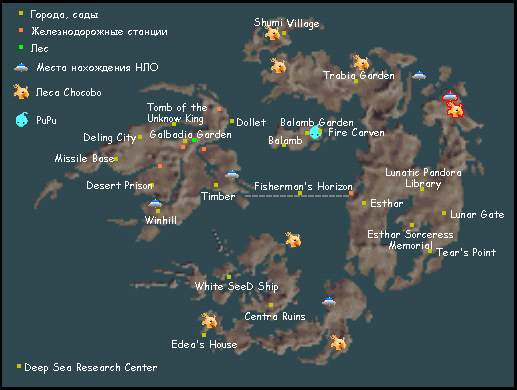The height and width of the screenshot is (390, 517).
Task: Select the Deep Sea Research Center label
Action: (x=91, y=367)
